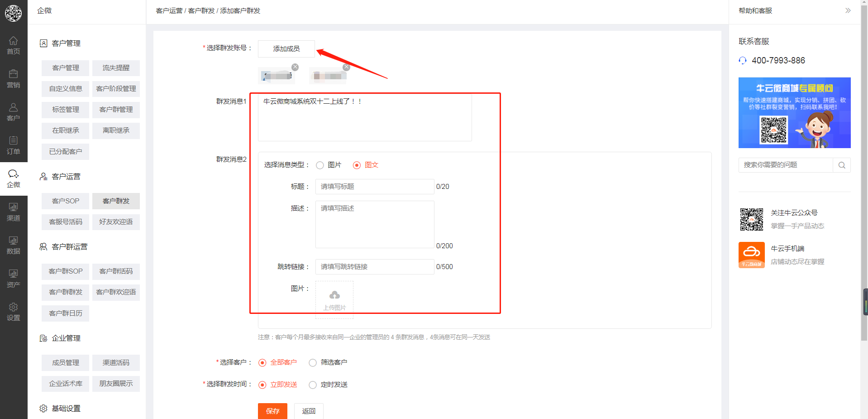Select the 客户群发 menu item
The width and height of the screenshot is (868, 419).
(116, 201)
